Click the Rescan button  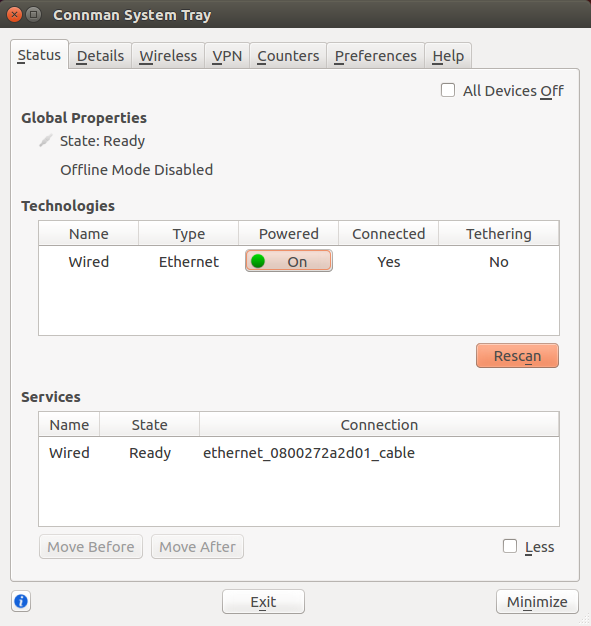point(517,355)
